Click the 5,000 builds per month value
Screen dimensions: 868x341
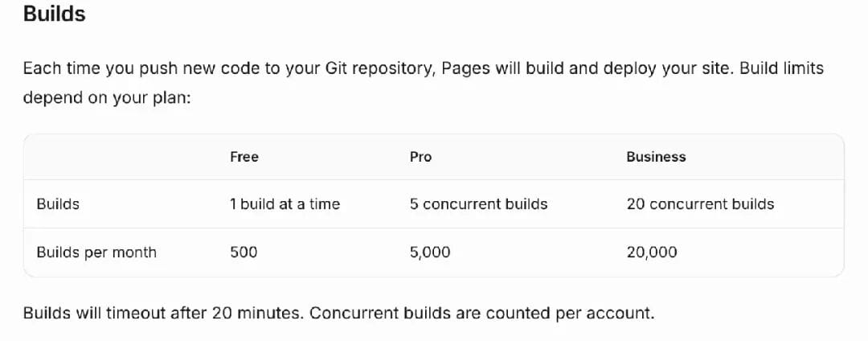(429, 253)
